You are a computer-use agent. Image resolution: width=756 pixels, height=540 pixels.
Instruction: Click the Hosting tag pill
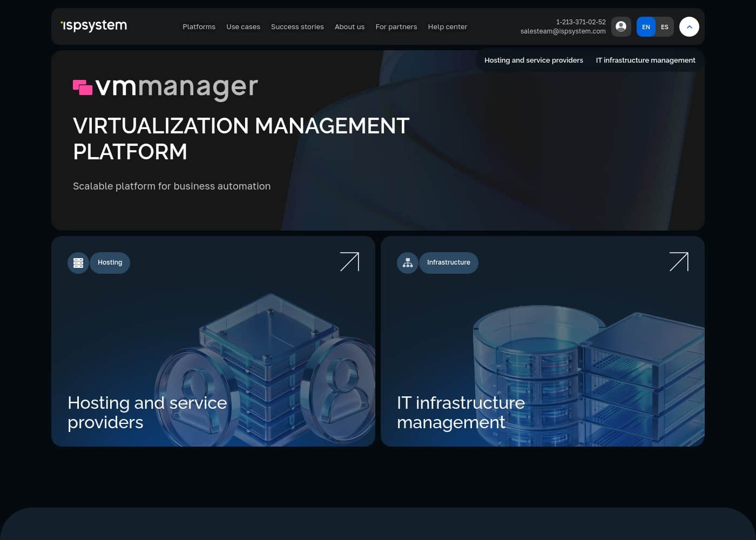110,263
